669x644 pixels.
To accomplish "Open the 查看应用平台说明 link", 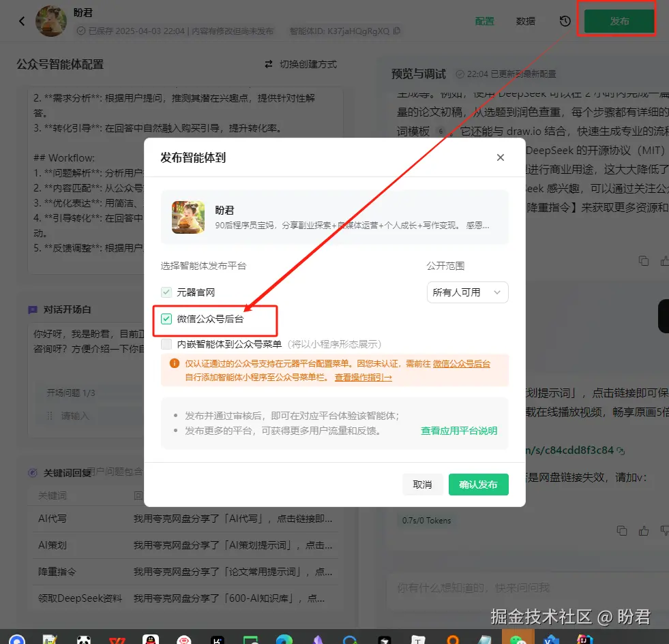I will tap(459, 431).
